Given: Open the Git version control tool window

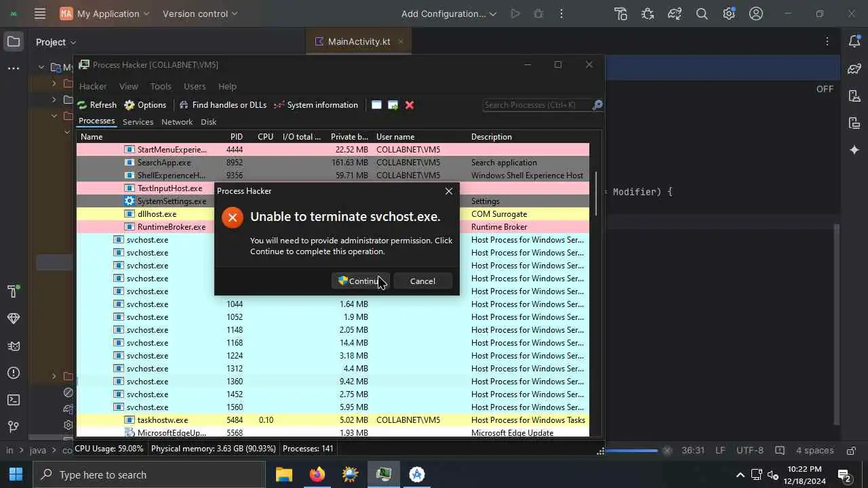Looking at the screenshot, I should tap(14, 427).
